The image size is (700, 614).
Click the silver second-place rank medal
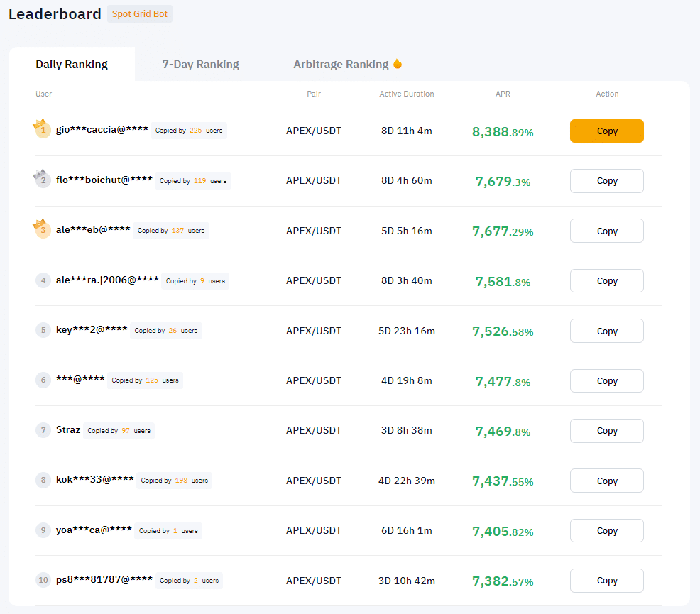coord(43,180)
